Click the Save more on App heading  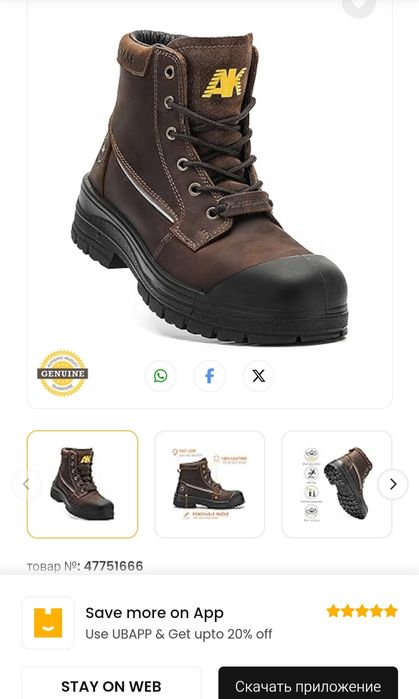coord(154,613)
